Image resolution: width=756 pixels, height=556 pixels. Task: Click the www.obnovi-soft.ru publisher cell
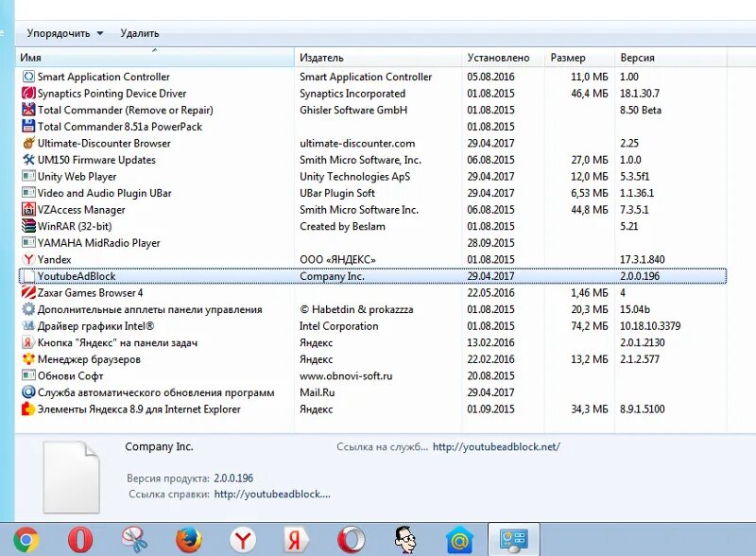point(346,376)
